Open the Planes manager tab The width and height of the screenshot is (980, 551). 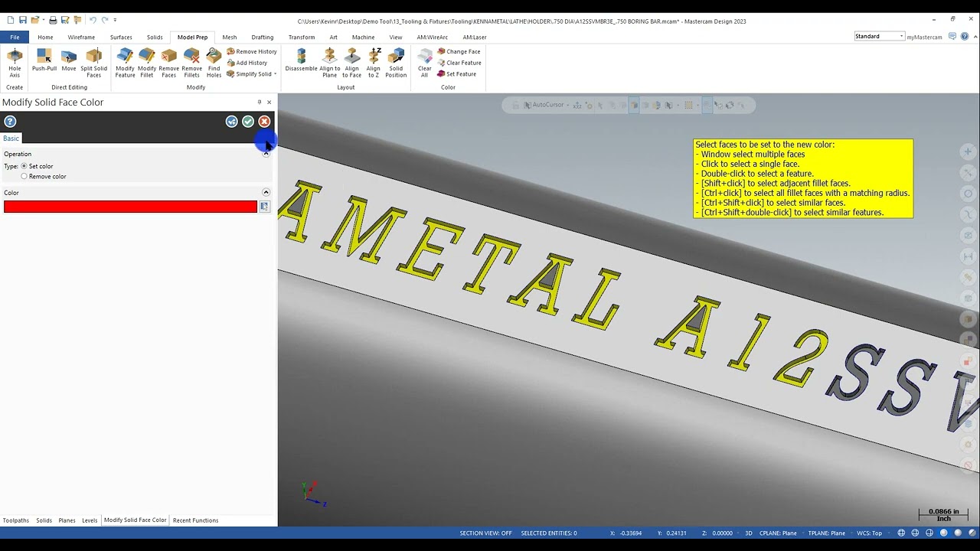(x=67, y=520)
